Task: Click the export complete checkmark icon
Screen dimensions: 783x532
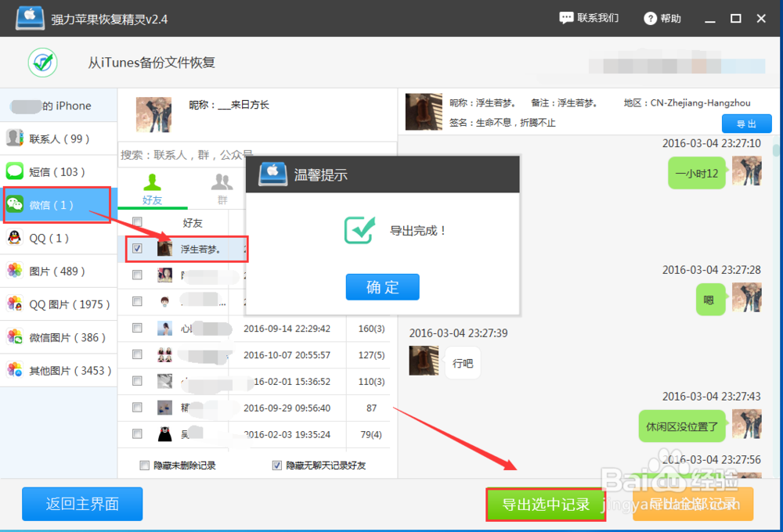Action: [359, 230]
